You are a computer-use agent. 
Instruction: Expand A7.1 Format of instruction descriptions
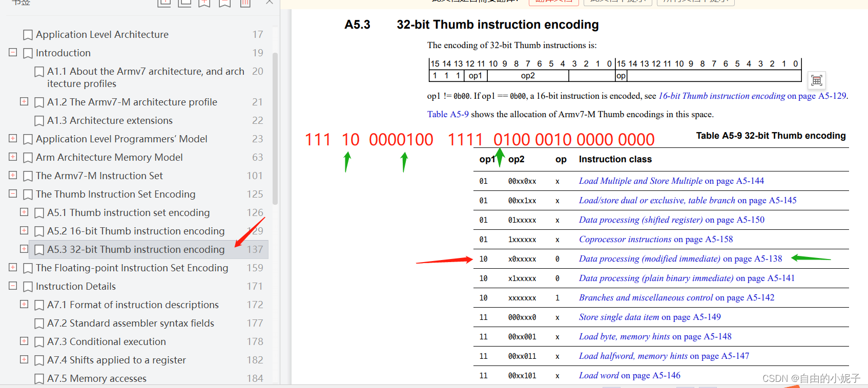click(24, 304)
